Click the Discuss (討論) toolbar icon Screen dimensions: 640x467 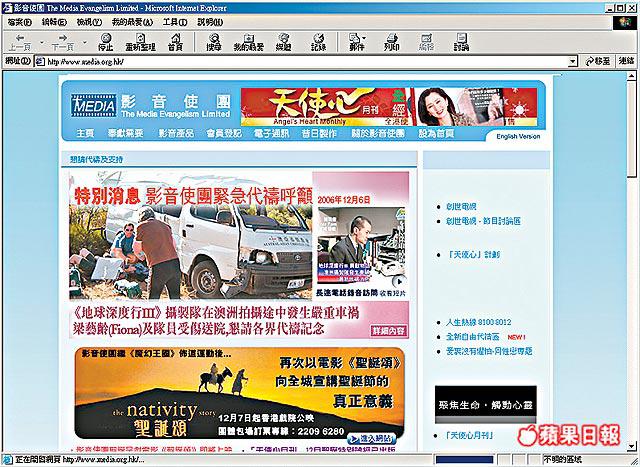461,42
